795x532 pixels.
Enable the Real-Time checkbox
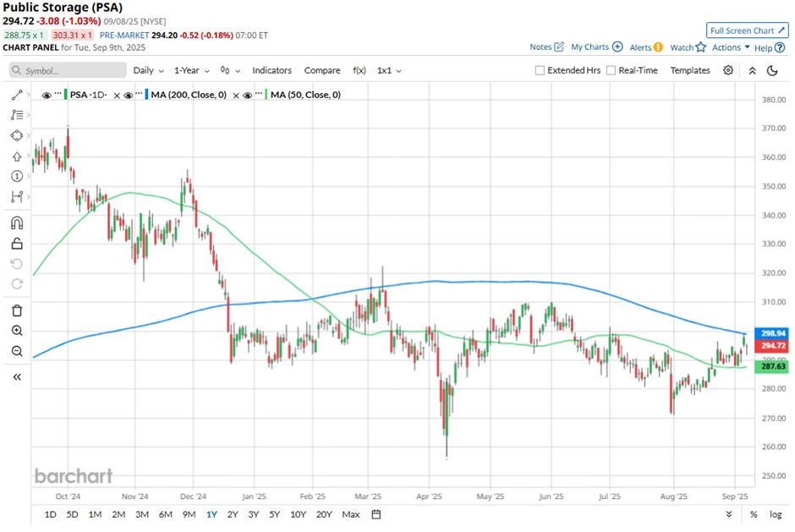(611, 70)
